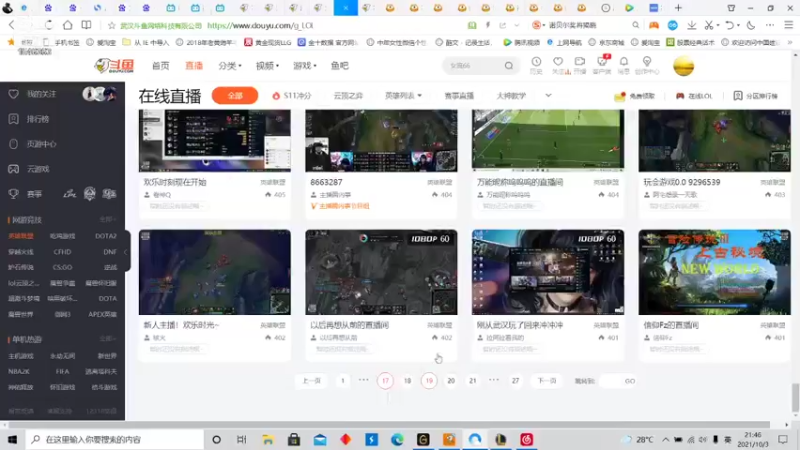The image size is (800, 450).
Task: Go to browser home page icon
Action: (67, 25)
